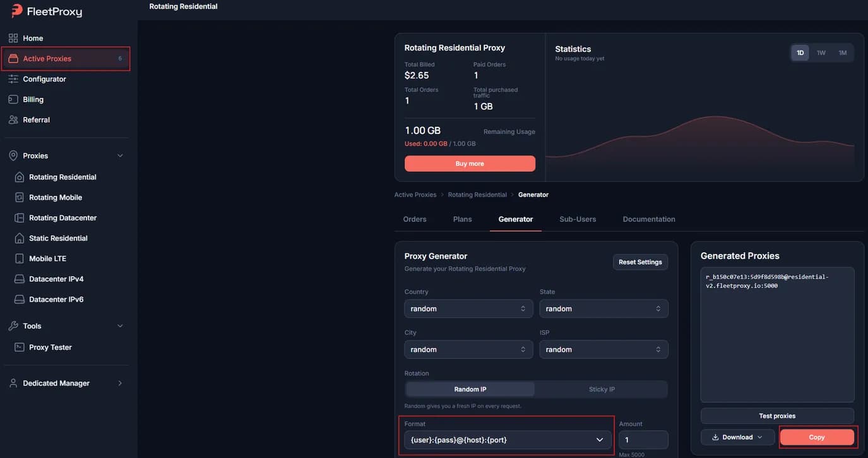
Task: Open the ISP dropdown
Action: click(x=603, y=349)
